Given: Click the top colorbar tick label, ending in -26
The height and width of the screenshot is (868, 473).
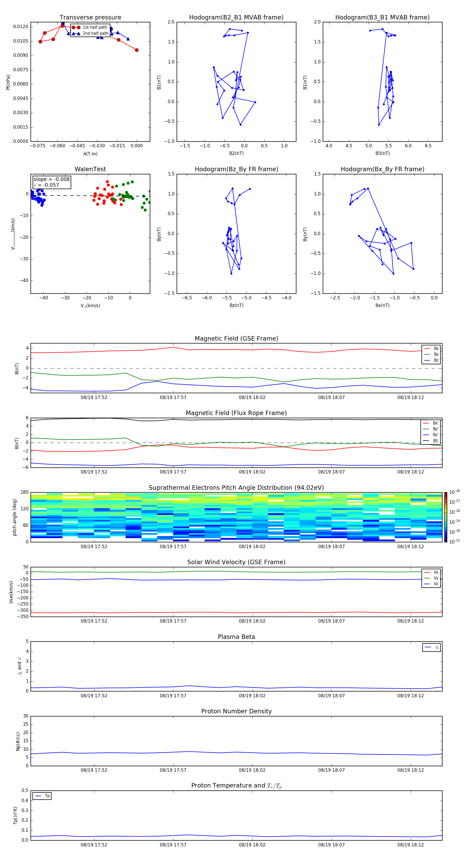Looking at the screenshot, I should click(455, 492).
